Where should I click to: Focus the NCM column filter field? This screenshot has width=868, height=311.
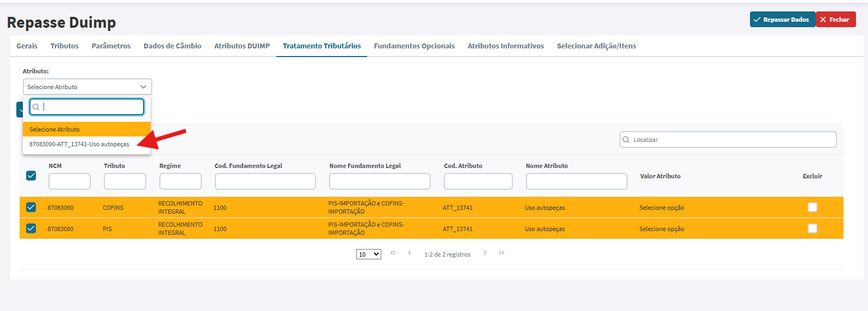pos(70,182)
